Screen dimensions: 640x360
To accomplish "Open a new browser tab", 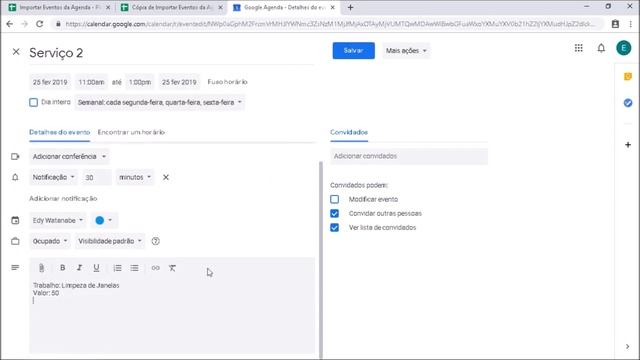I will click(350, 7).
